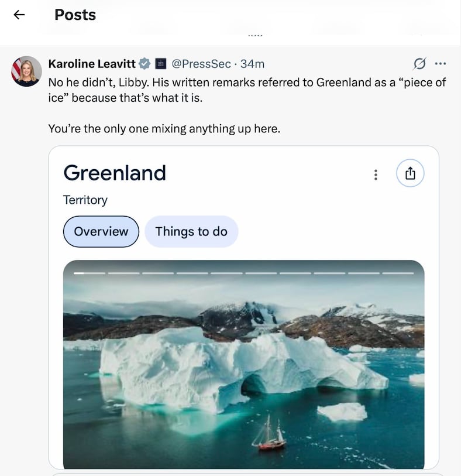Click the "Posts" header title
The width and height of the screenshot is (468, 476).
pos(75,15)
